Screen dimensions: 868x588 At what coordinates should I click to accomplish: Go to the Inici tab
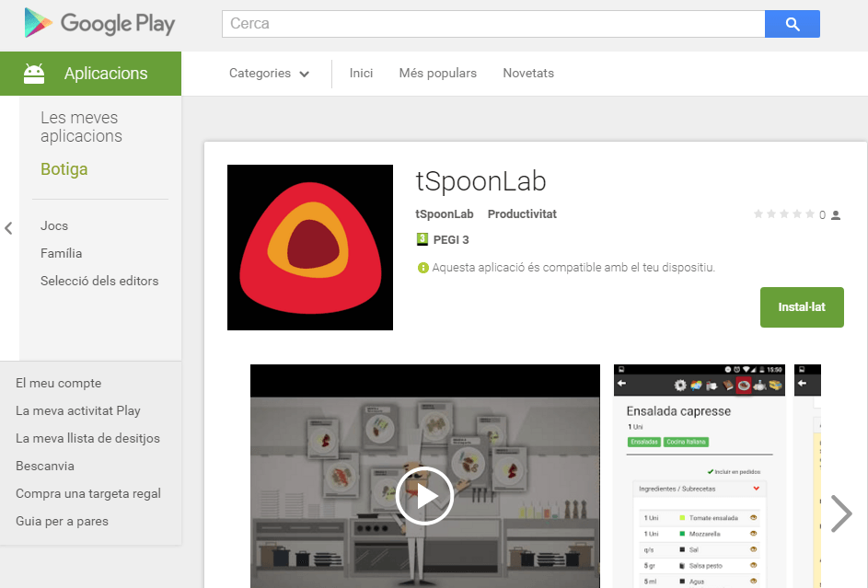click(361, 73)
